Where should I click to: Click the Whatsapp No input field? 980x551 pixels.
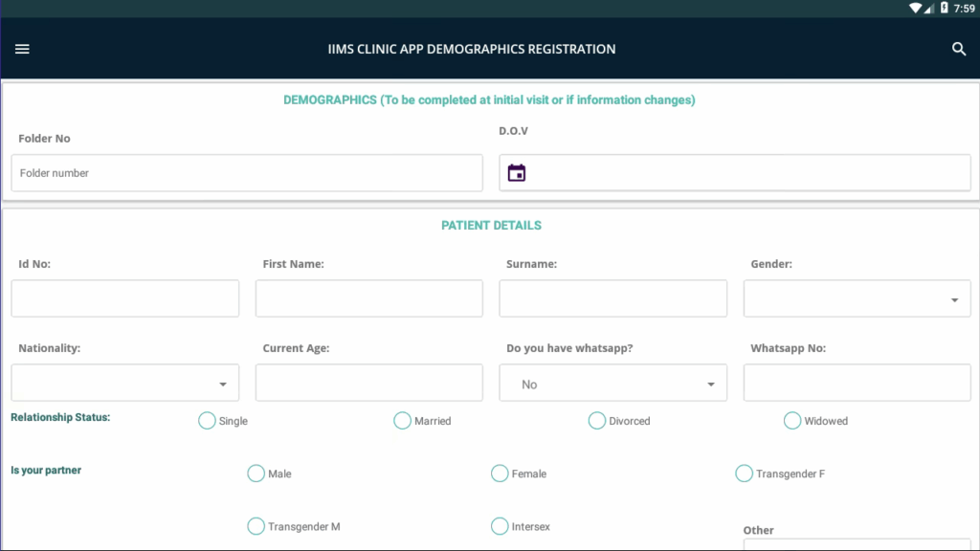[857, 384]
